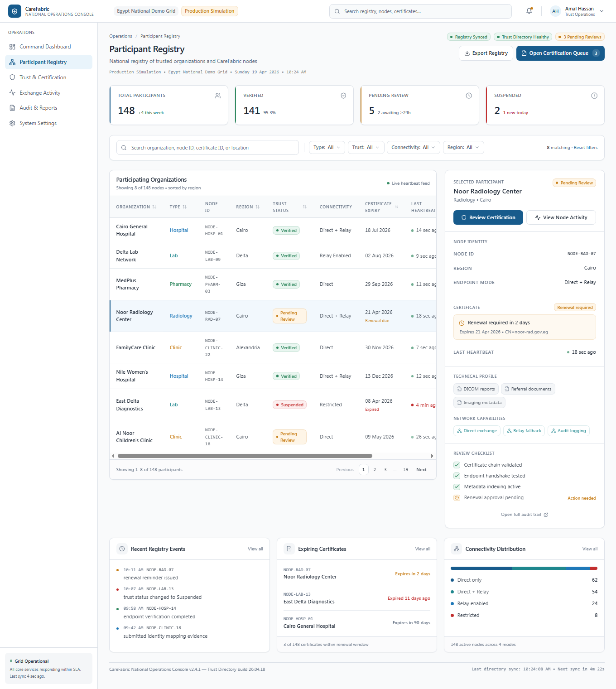616x689 pixels.
Task: Expand Amal Hassan user menu chevron
Action: point(602,11)
